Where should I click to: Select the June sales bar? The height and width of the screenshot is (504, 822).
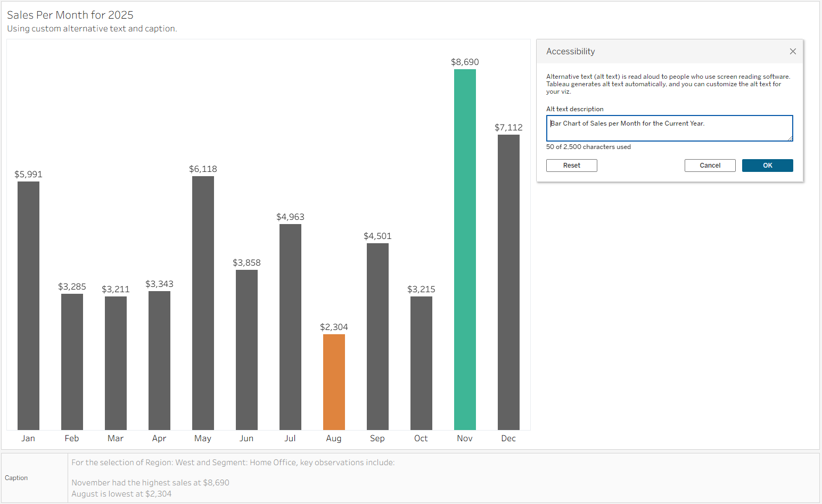click(x=246, y=350)
